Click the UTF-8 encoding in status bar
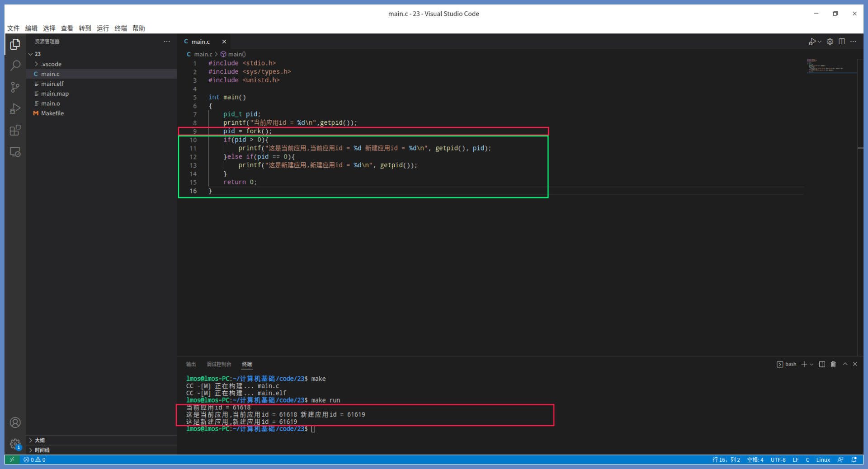868x469 pixels. point(778,460)
